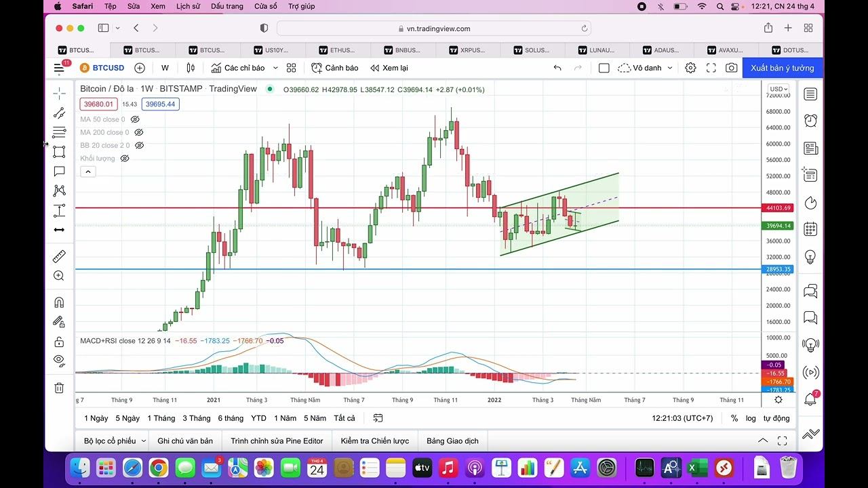This screenshot has height=488, width=868.
Task: Select the YTD time range
Action: tap(258, 418)
